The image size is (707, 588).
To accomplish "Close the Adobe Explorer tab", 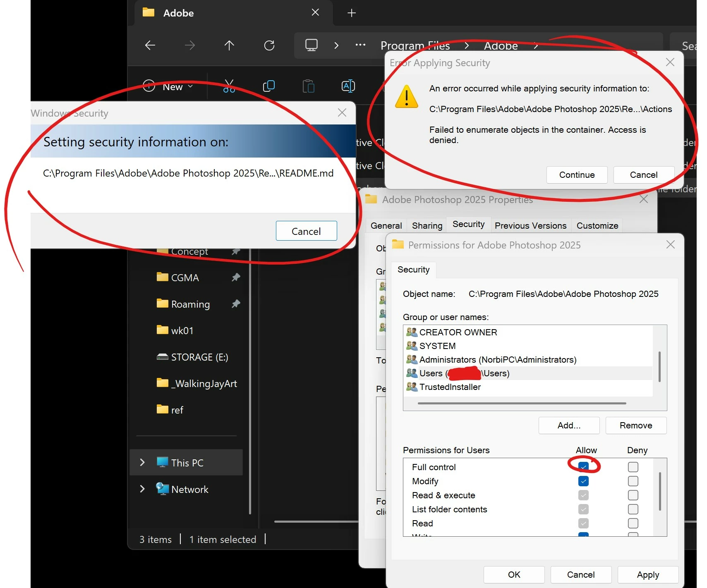I will click(315, 12).
